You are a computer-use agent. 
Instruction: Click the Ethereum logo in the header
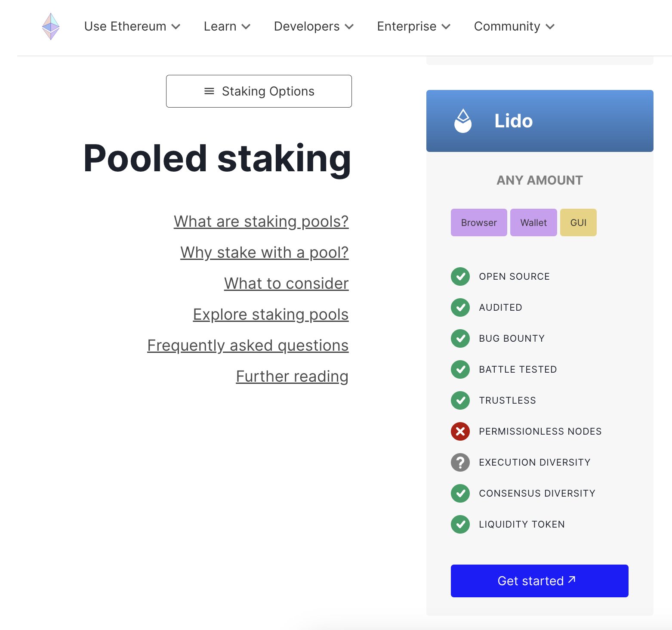(x=51, y=26)
